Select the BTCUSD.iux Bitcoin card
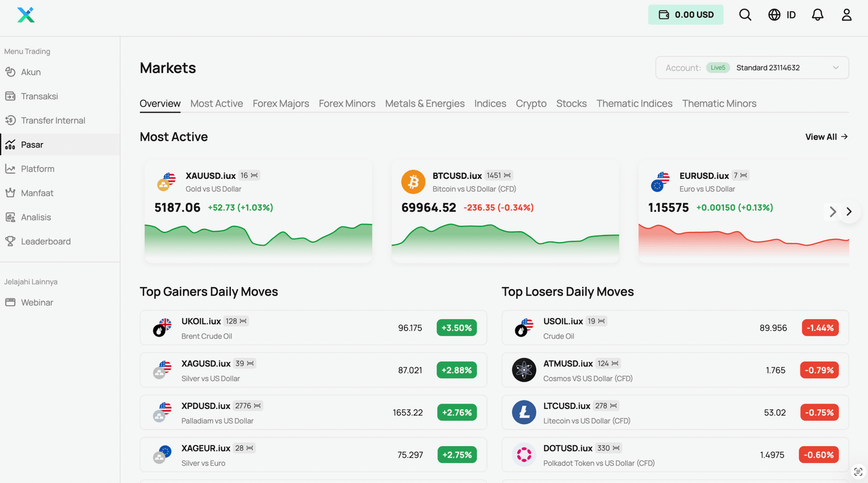Screen dimensions: 868x483 tap(505, 211)
